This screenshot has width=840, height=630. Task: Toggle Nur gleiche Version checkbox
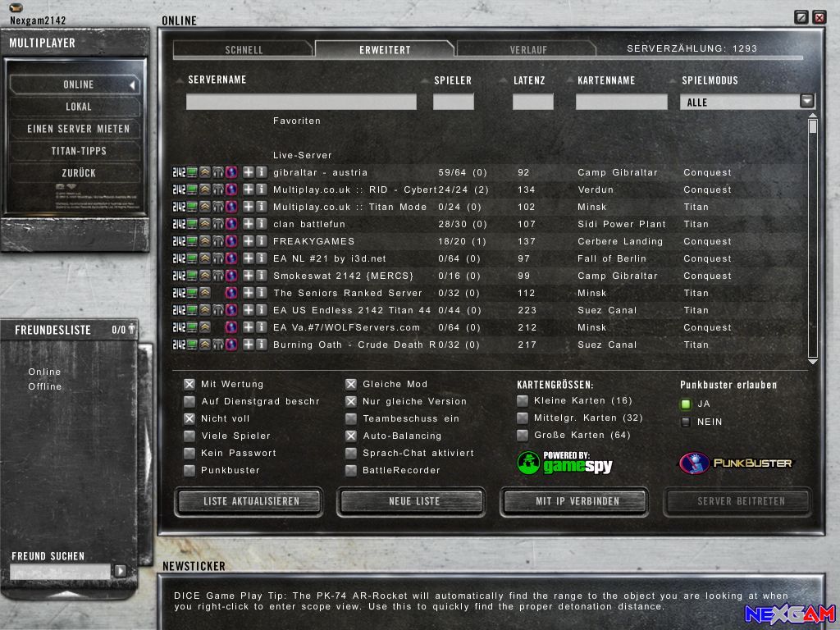pos(351,401)
